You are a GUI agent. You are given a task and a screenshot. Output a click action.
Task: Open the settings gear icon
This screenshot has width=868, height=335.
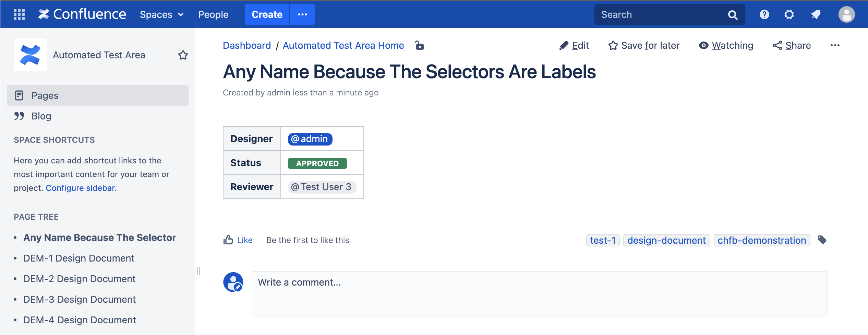pyautogui.click(x=789, y=14)
